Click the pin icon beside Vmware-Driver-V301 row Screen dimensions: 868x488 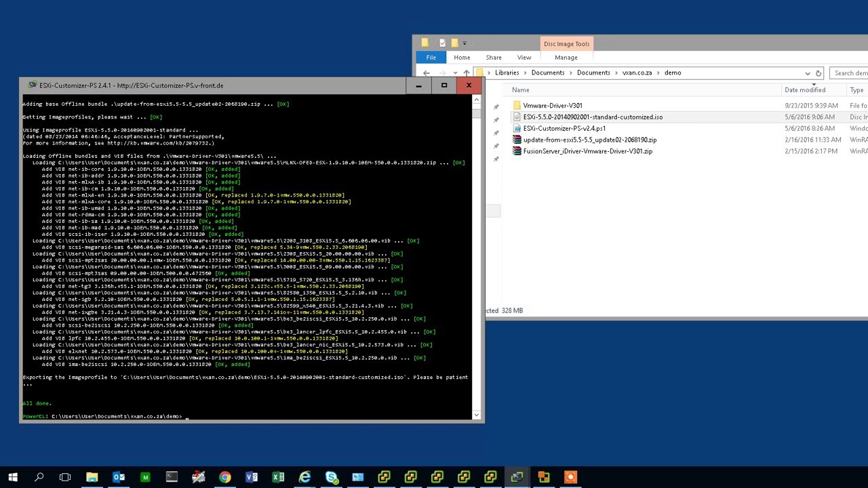tap(496, 107)
